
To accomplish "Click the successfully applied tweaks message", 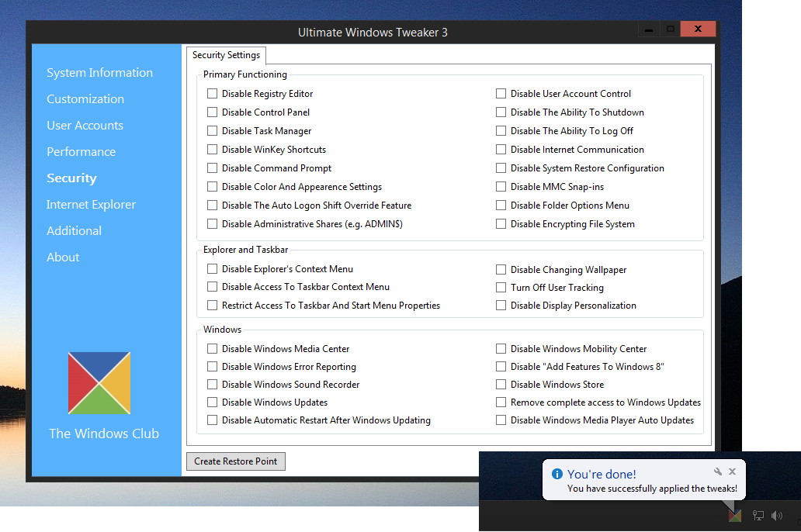I will click(x=652, y=489).
